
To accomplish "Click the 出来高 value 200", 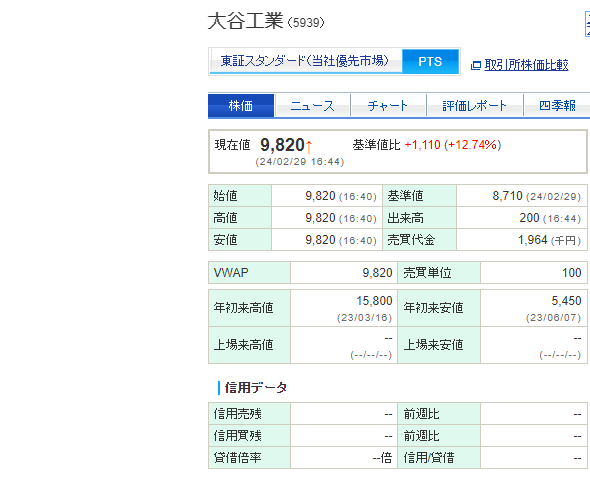I will click(529, 217).
